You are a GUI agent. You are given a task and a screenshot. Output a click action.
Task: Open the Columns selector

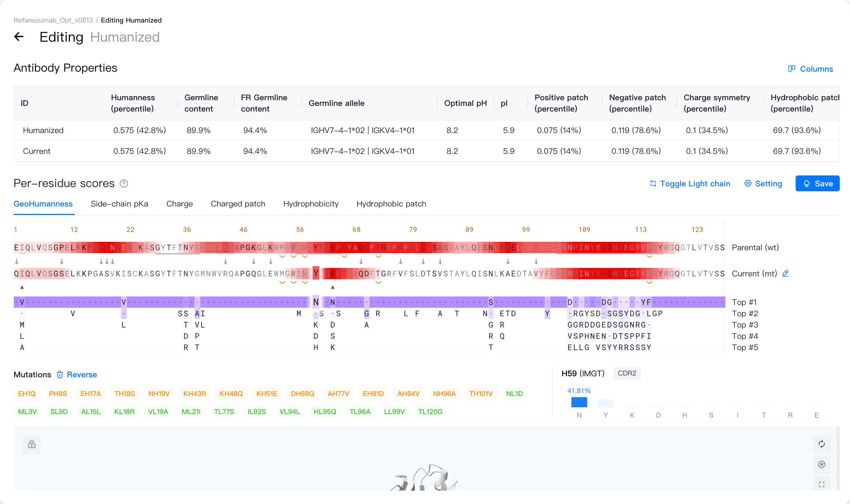pos(810,69)
